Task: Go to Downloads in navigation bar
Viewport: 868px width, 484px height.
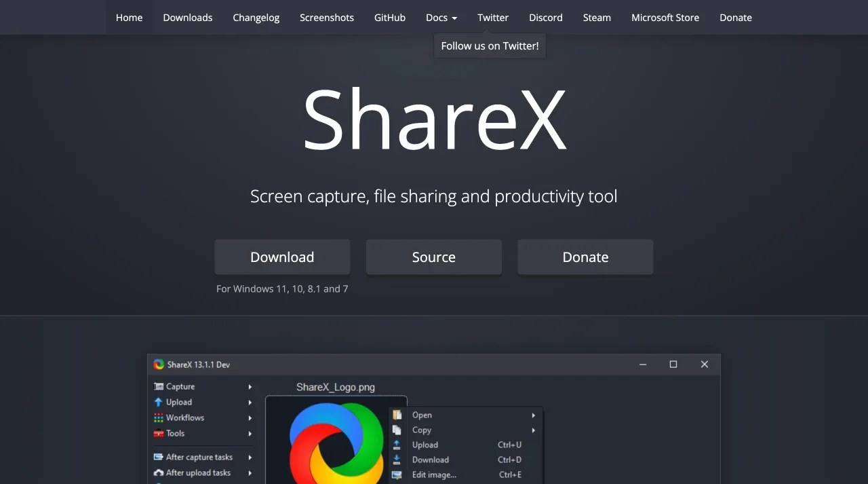Action: [188, 18]
